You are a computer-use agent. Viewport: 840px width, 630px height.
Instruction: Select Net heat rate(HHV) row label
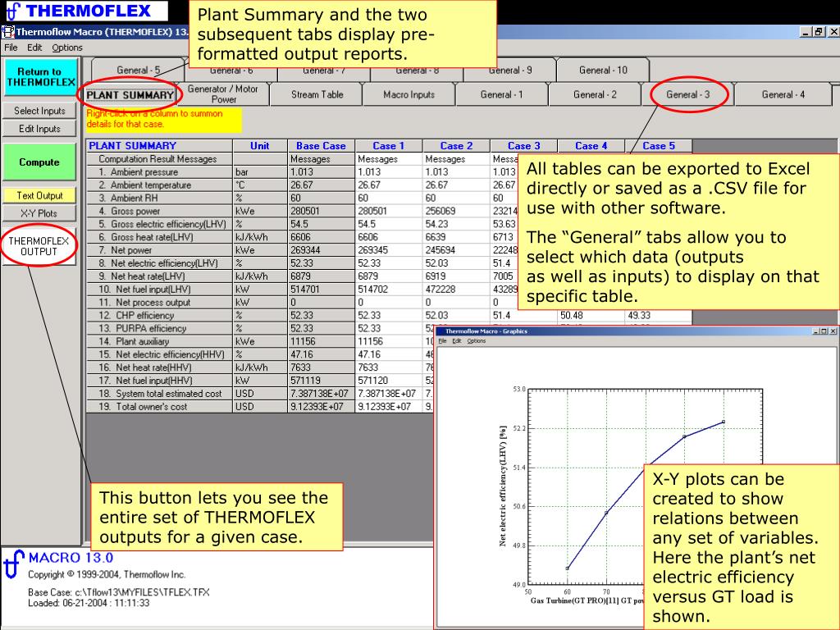[x=159, y=367]
